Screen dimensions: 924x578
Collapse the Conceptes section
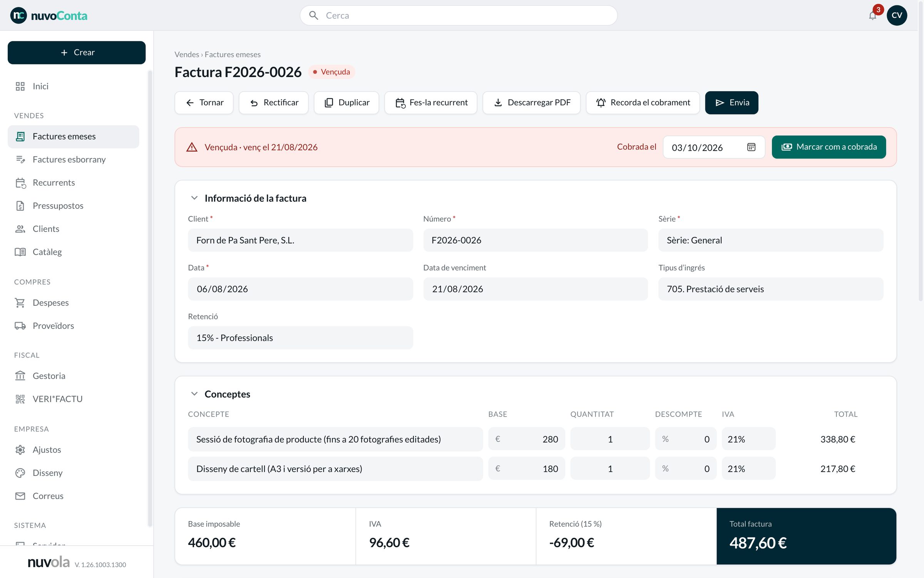tap(194, 394)
